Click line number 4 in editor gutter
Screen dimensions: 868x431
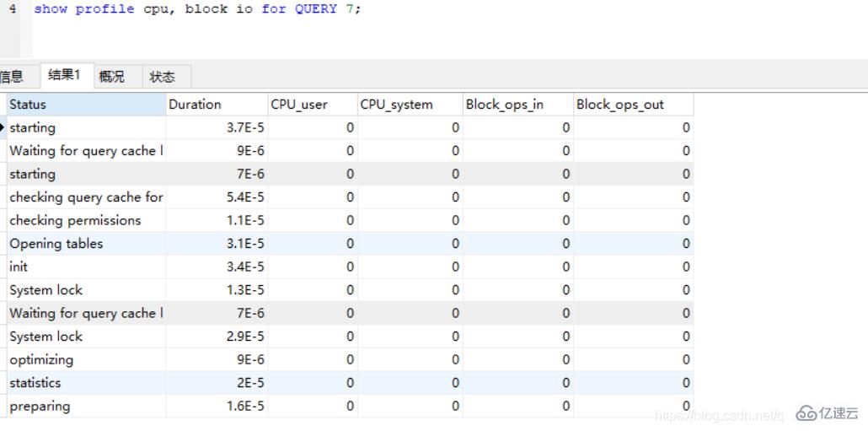12,9
